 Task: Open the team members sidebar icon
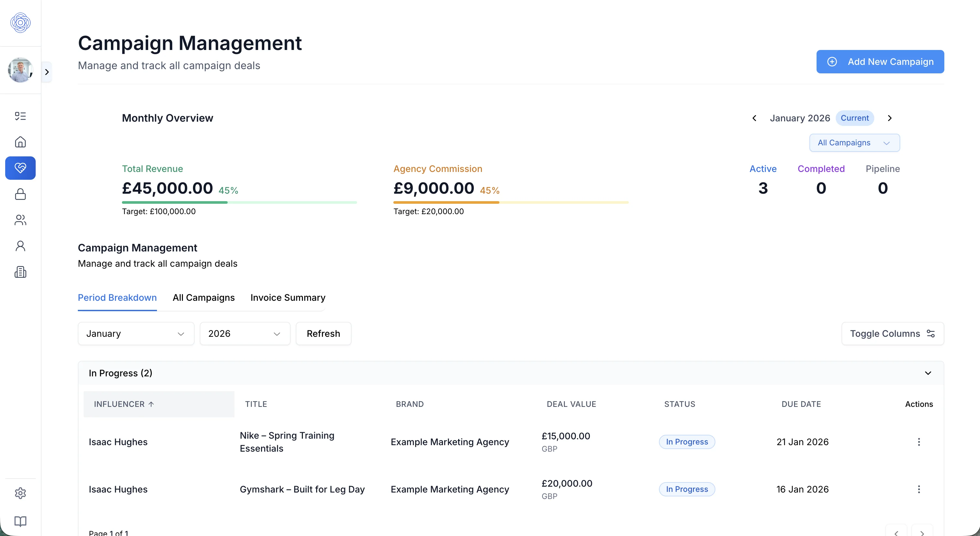[20, 220]
